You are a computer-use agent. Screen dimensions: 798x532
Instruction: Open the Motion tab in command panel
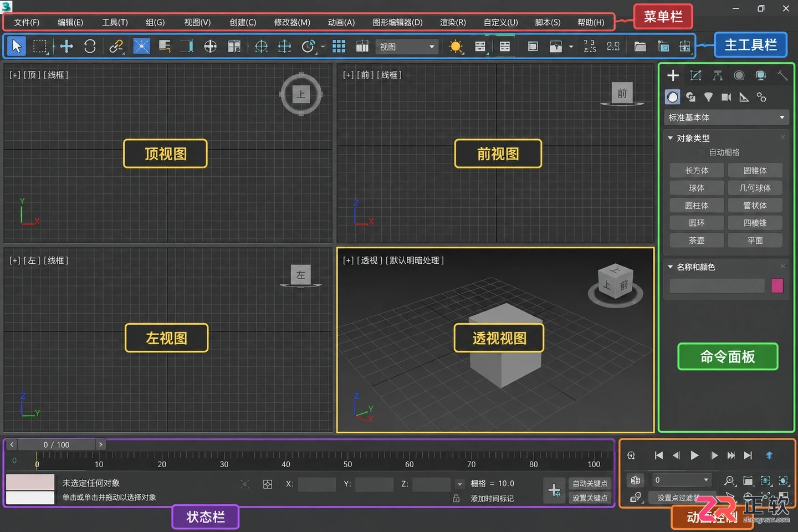tap(739, 75)
